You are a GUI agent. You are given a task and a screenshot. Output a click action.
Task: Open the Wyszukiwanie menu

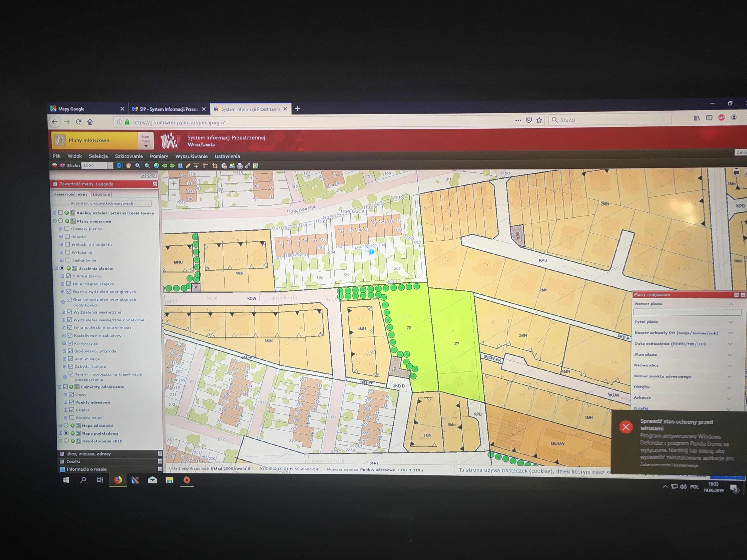pyautogui.click(x=192, y=156)
